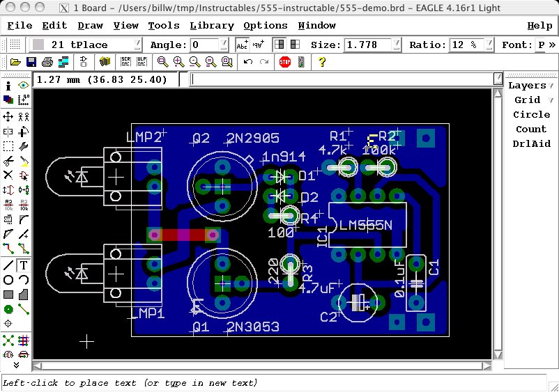Select the Copy tool with two figures
Screen dimensions: 559x392
click(x=24, y=117)
